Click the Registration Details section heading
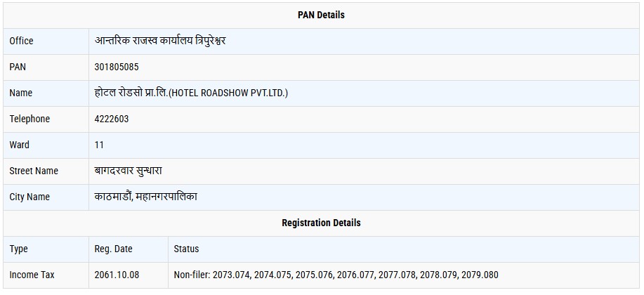Viewport: 644px width, 295px height. [x=321, y=223]
